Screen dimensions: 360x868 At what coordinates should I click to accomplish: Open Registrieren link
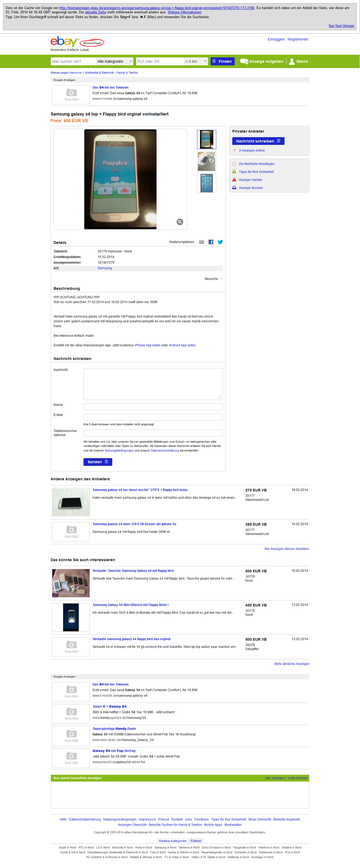(x=298, y=39)
